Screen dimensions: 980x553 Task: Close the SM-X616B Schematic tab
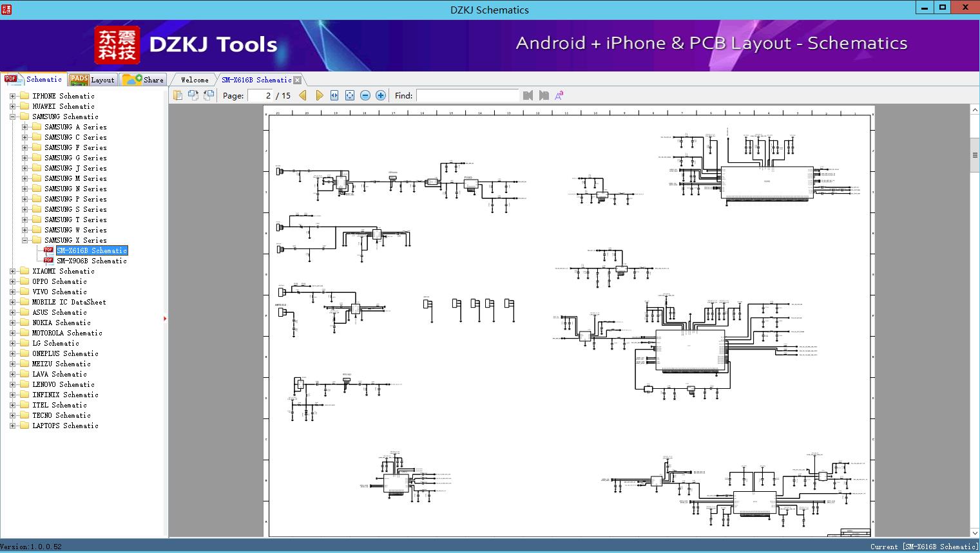click(298, 80)
